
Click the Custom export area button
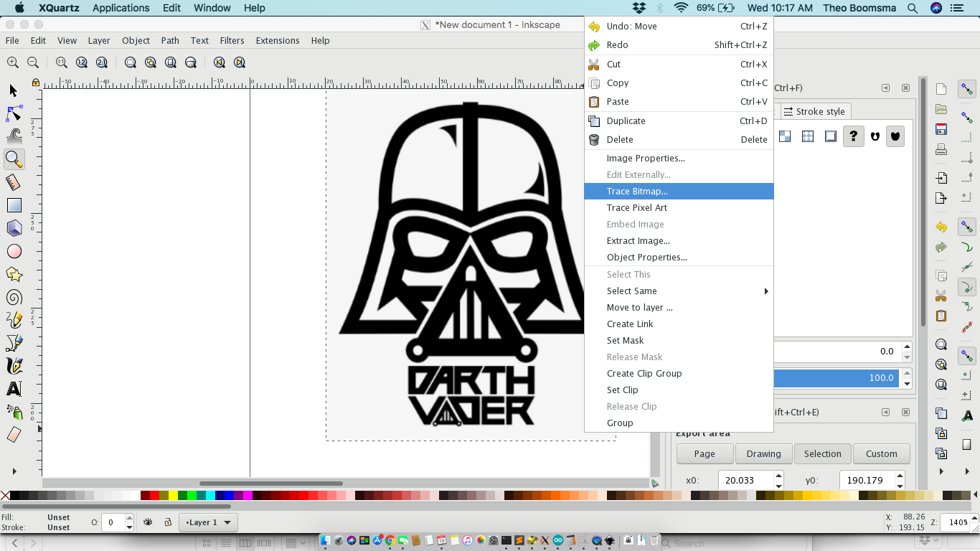tap(881, 453)
